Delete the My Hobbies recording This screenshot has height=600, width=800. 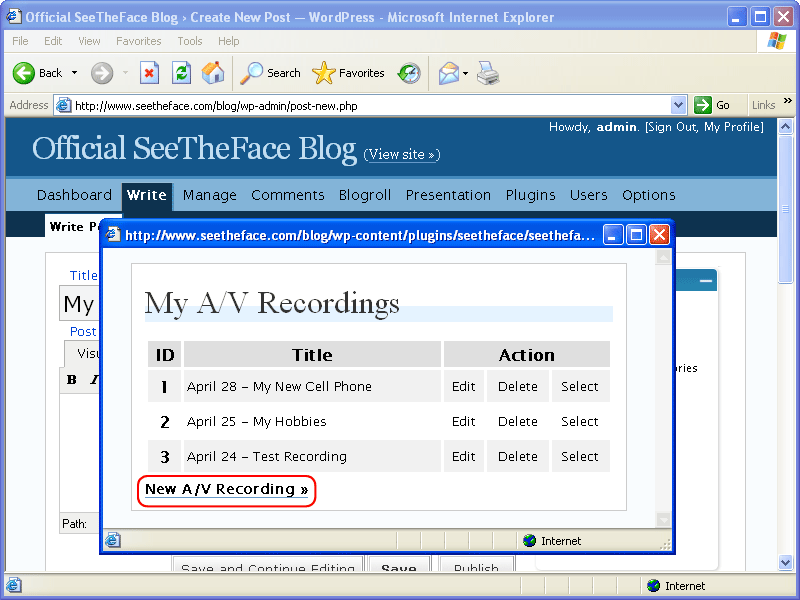[517, 421]
